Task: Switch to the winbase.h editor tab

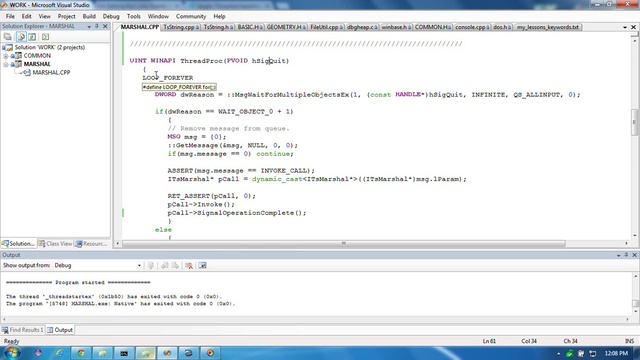Action: tap(396, 27)
